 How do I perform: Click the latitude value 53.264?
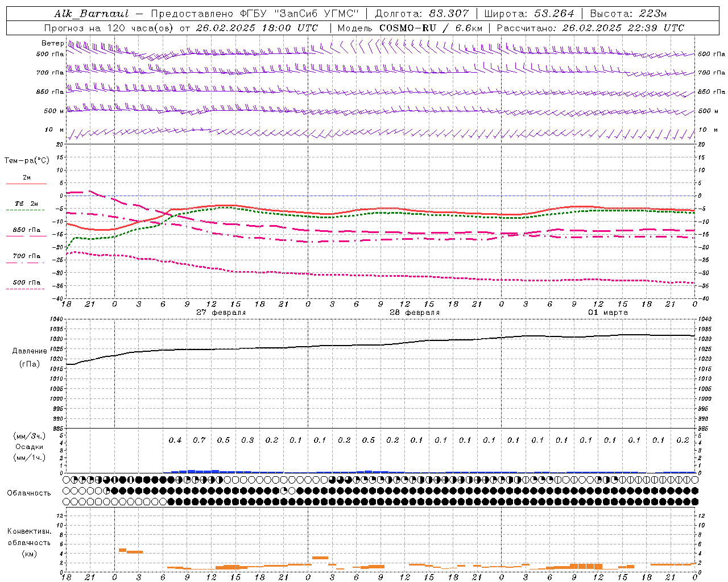click(x=555, y=14)
